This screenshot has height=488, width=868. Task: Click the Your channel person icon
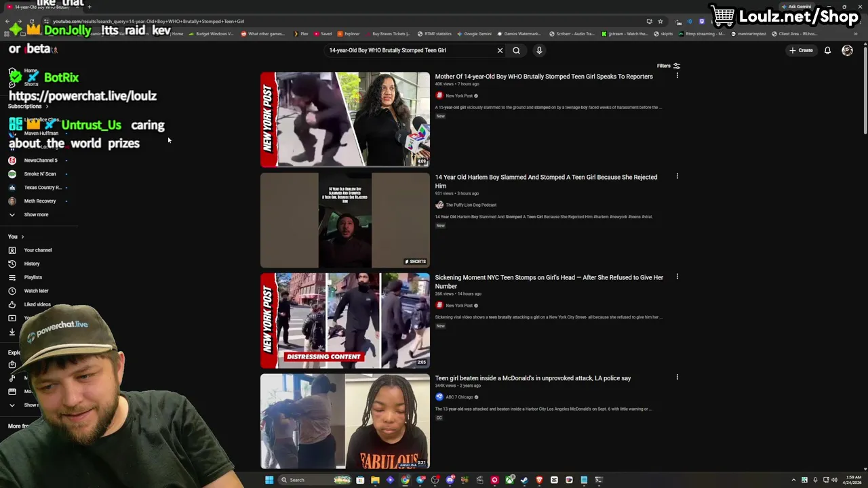pos(12,250)
